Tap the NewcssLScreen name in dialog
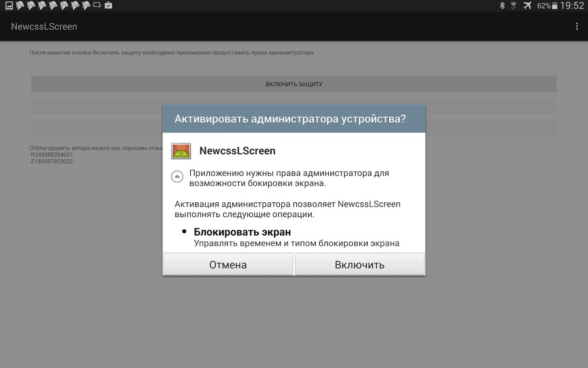This screenshot has width=588, height=368. [x=237, y=151]
